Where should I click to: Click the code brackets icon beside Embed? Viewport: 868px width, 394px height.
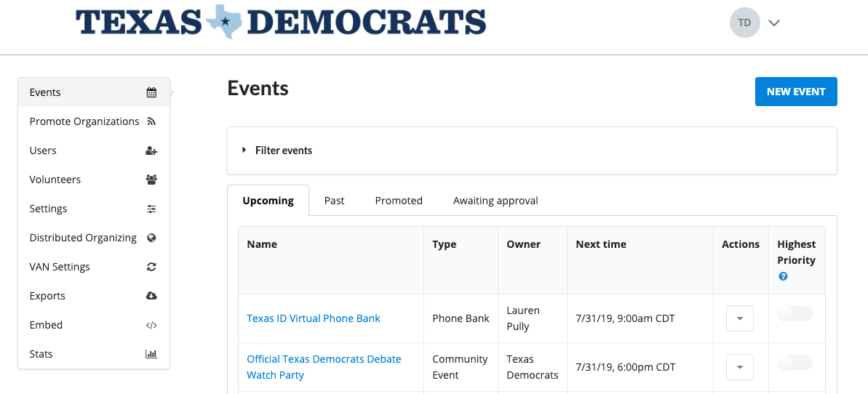[151, 325]
